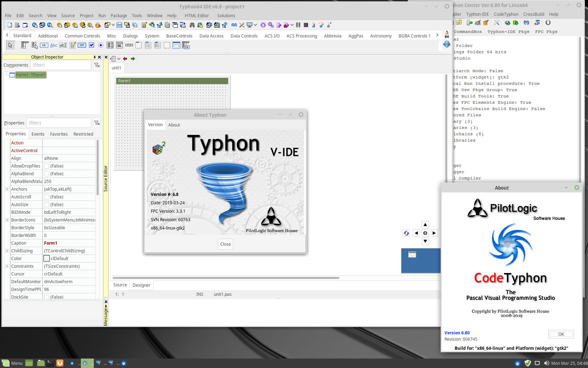
Task: Switch to the About tab in About Typhon
Action: [x=174, y=125]
